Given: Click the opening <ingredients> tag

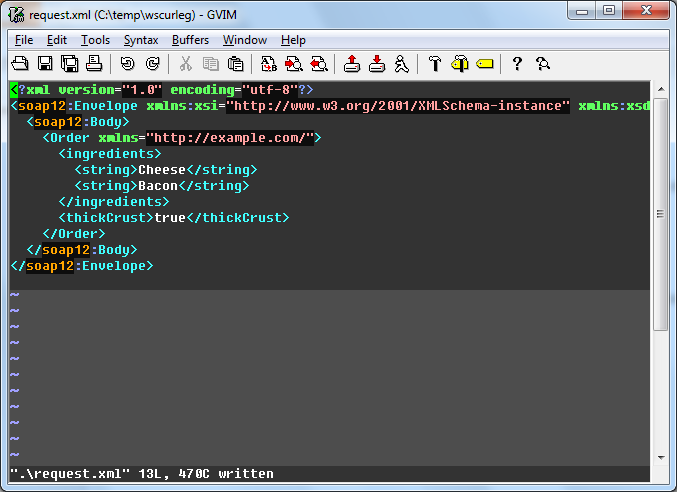Looking at the screenshot, I should (110, 154).
